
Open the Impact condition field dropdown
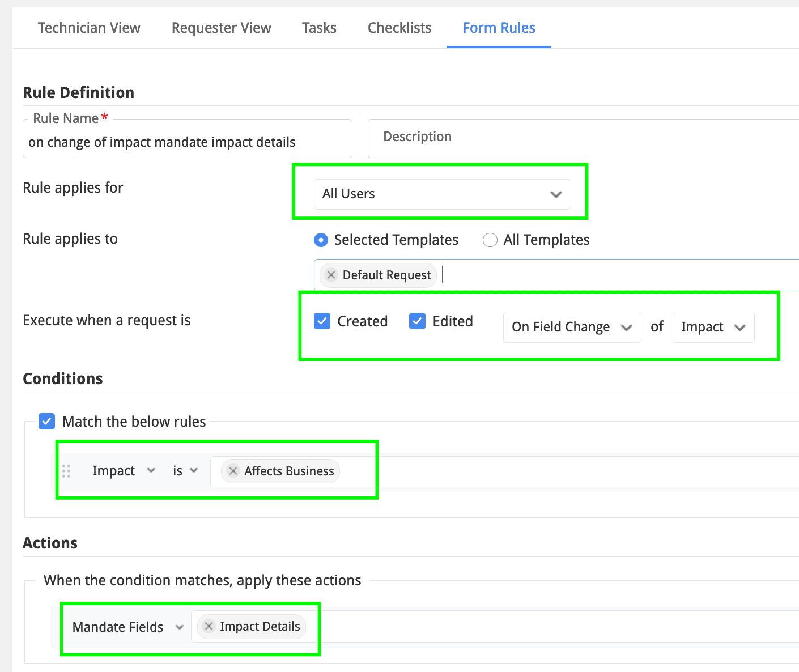[x=124, y=471]
